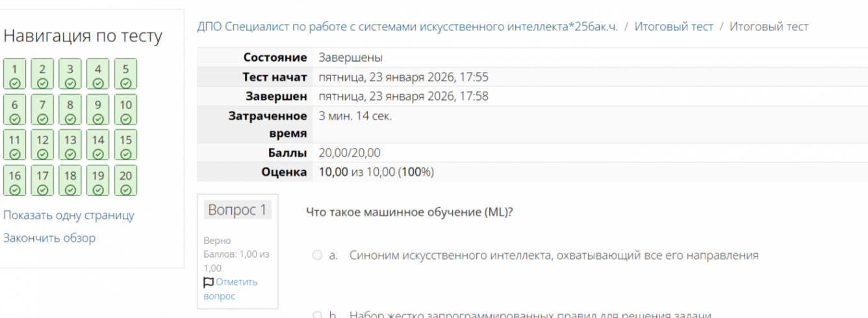
Task: Select radio option b about жестко запрограммированных правил
Action: click(317, 315)
